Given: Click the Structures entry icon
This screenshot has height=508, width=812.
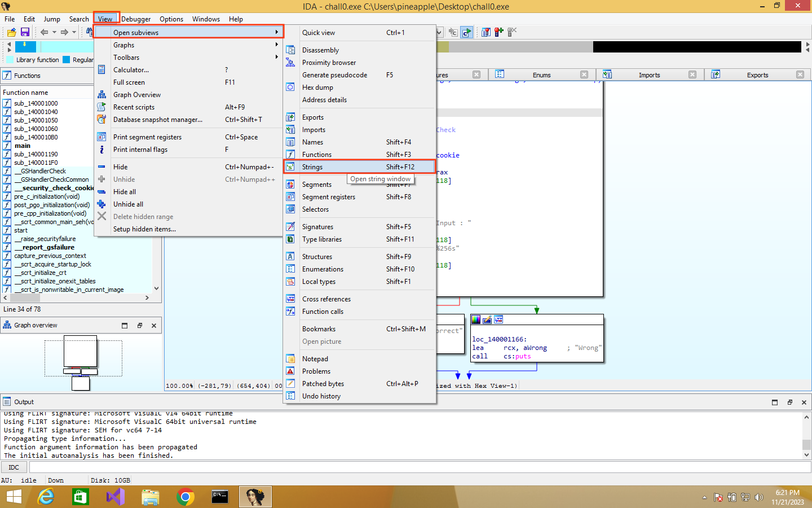Looking at the screenshot, I should [290, 256].
